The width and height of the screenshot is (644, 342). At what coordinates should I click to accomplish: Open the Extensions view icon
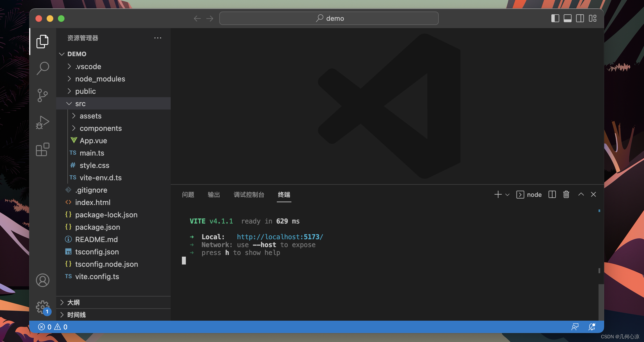click(x=43, y=149)
